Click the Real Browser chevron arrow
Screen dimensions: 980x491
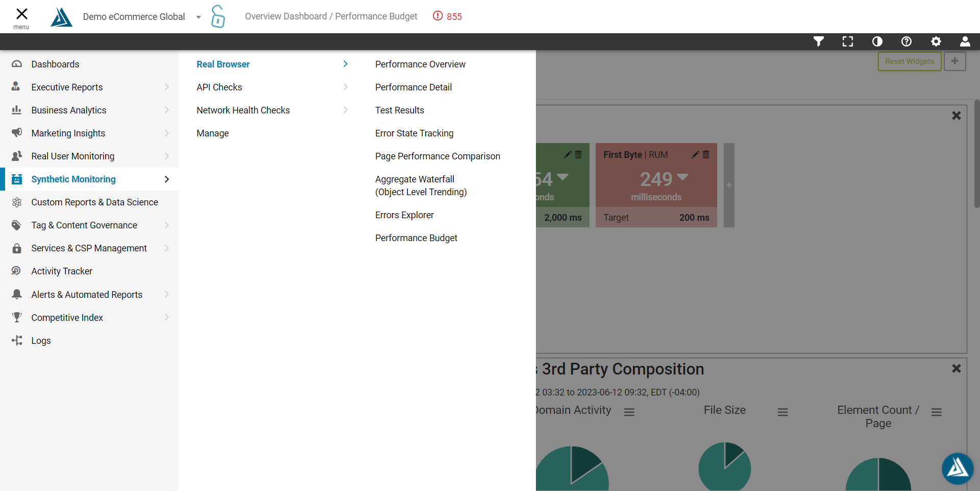coord(346,64)
